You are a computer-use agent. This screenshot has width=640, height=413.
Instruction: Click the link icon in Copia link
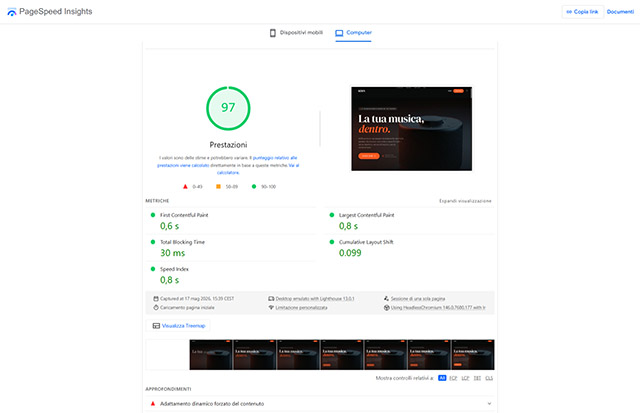[569, 12]
